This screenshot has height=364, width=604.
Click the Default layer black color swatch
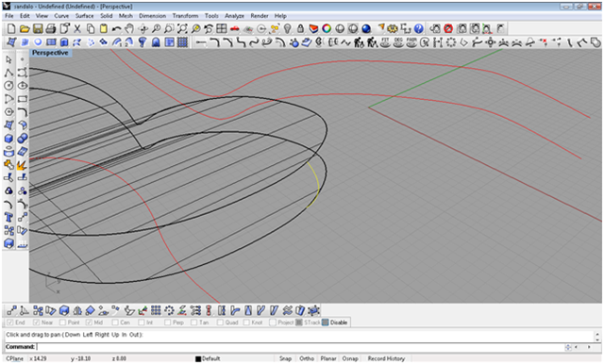(x=198, y=359)
